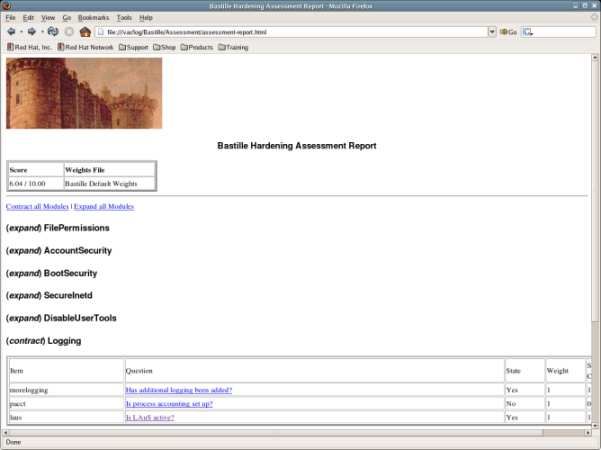The height and width of the screenshot is (450, 601).
Task: Expand the SecureInetd module
Action: point(24,296)
